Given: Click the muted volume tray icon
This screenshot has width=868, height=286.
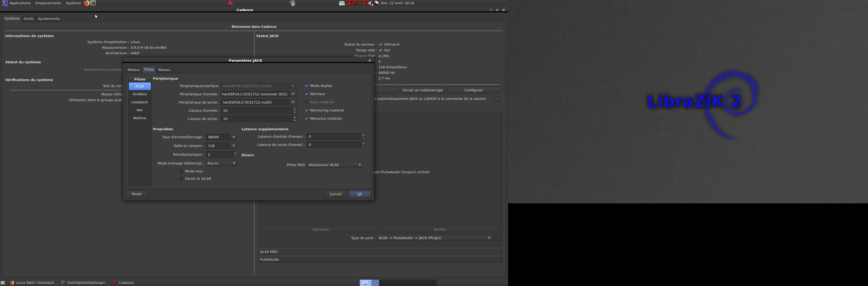Looking at the screenshot, I should [x=370, y=3].
